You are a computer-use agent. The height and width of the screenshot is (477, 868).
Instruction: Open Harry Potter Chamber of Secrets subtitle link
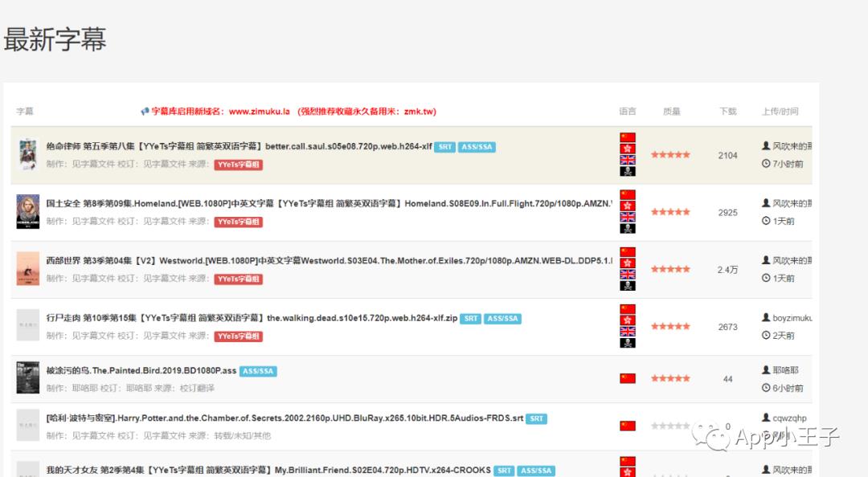[285, 418]
